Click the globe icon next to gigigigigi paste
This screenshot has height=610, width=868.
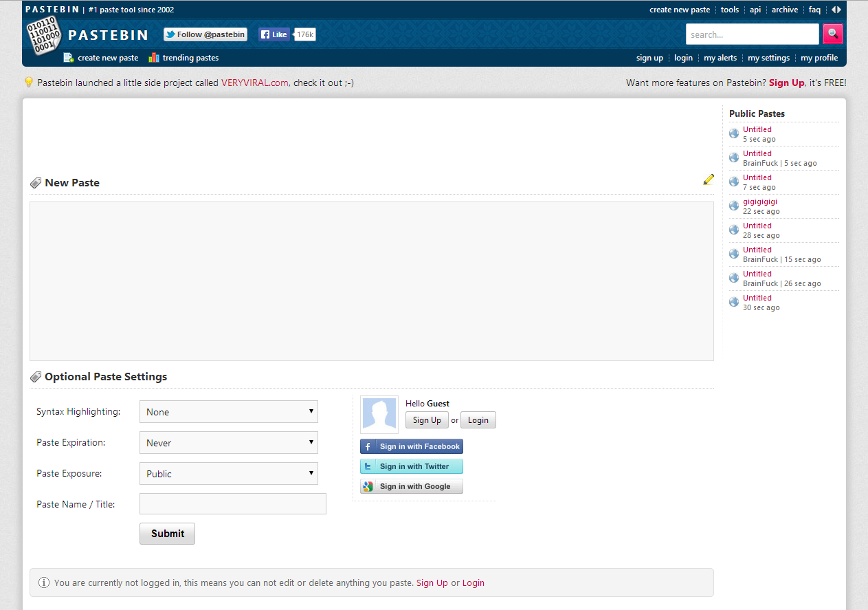pyautogui.click(x=734, y=206)
